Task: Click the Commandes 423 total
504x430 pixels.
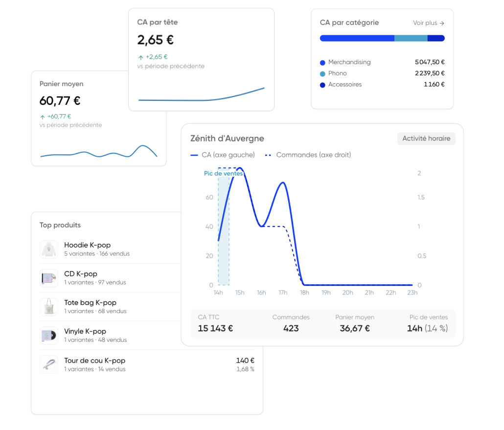Action: point(291,328)
